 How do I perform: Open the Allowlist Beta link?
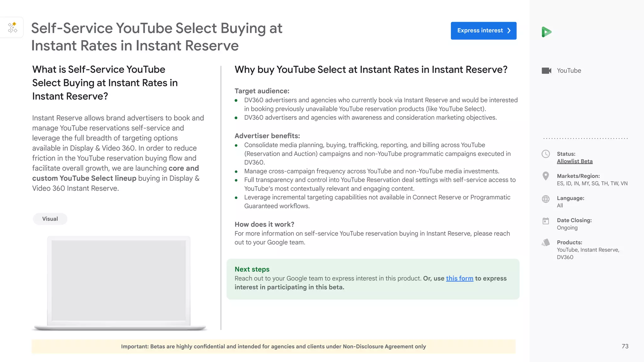tap(575, 161)
